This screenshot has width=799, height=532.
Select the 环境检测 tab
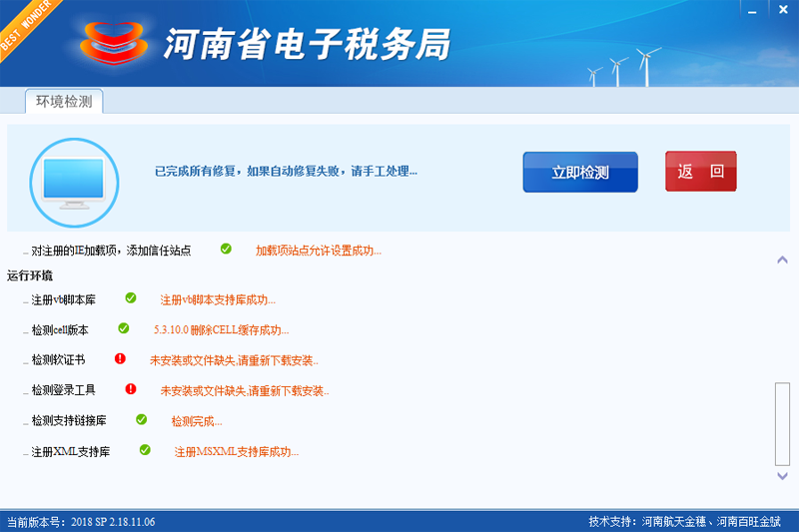tap(64, 101)
